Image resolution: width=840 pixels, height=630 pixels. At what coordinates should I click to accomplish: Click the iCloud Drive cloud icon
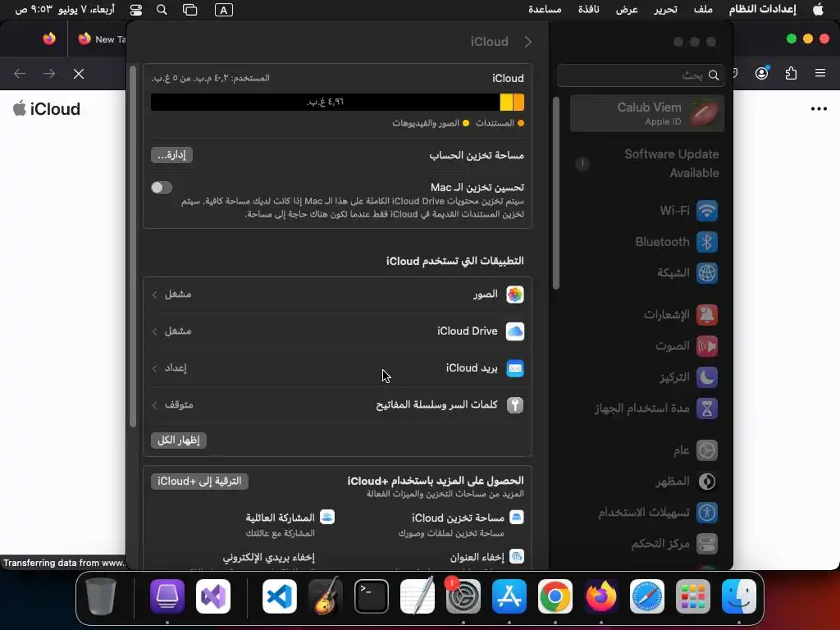515,331
